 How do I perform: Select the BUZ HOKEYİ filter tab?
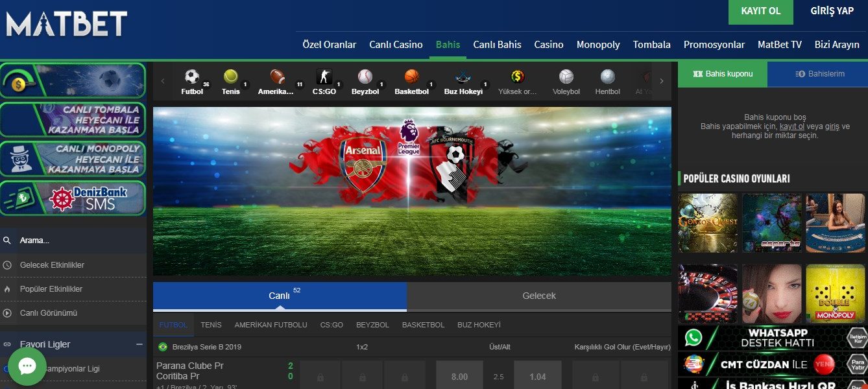[479, 325]
